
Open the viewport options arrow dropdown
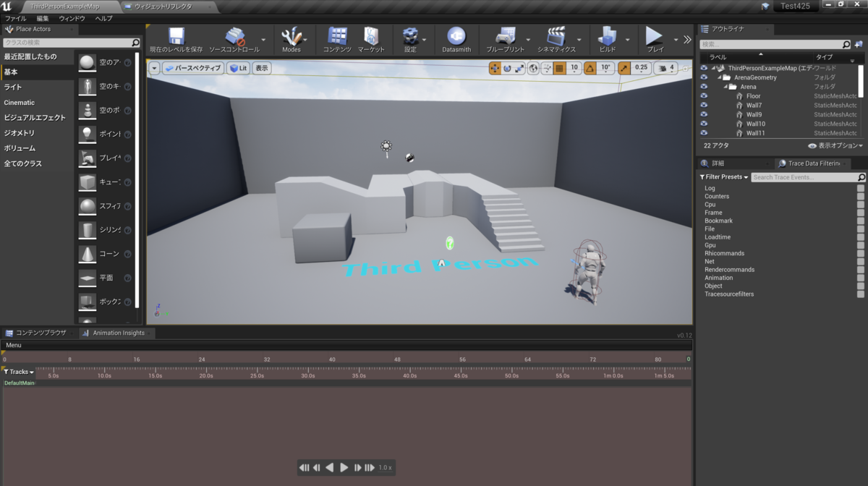(154, 68)
